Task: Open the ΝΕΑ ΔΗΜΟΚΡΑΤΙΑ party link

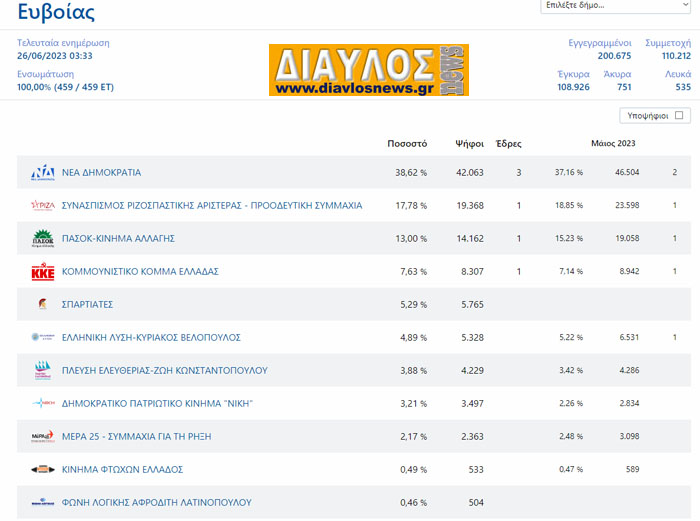Action: (x=101, y=172)
